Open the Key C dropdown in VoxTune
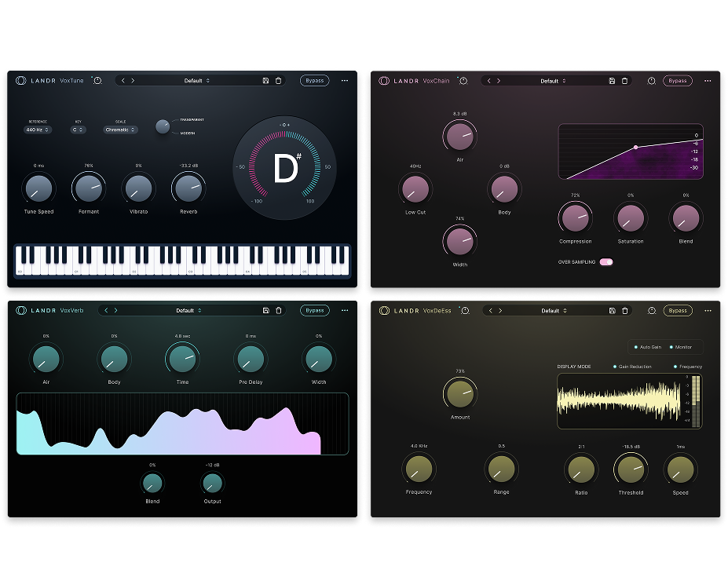 [78, 130]
